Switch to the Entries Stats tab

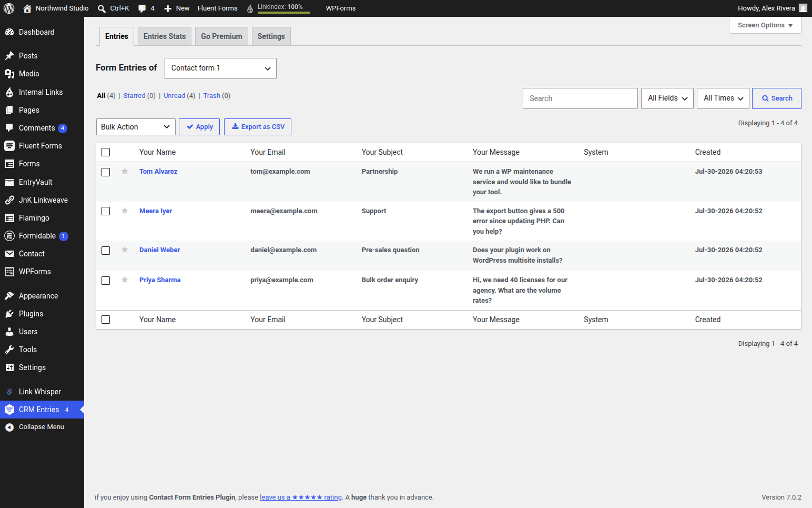(165, 36)
